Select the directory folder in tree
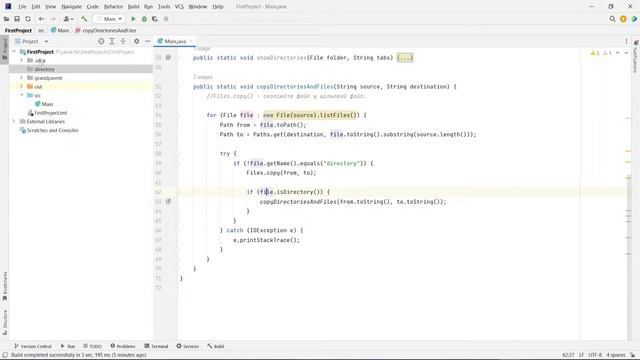Image resolution: width=640 pixels, height=360 pixels. coord(44,69)
